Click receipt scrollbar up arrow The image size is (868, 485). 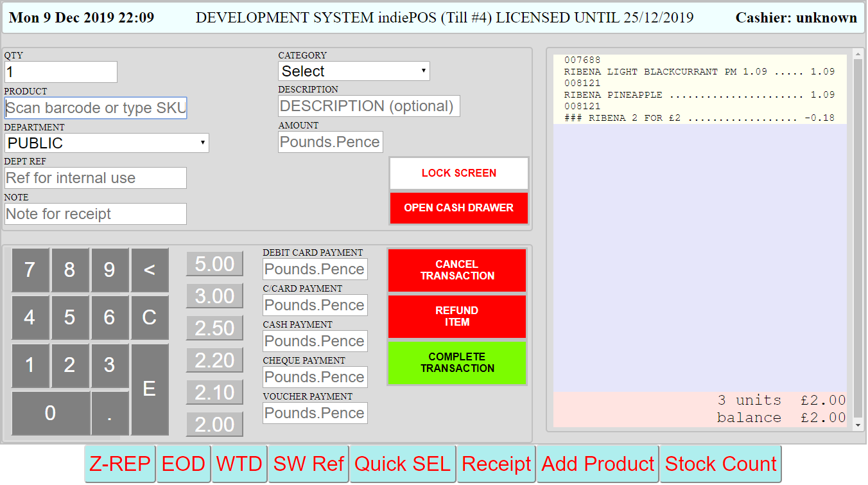[858, 54]
